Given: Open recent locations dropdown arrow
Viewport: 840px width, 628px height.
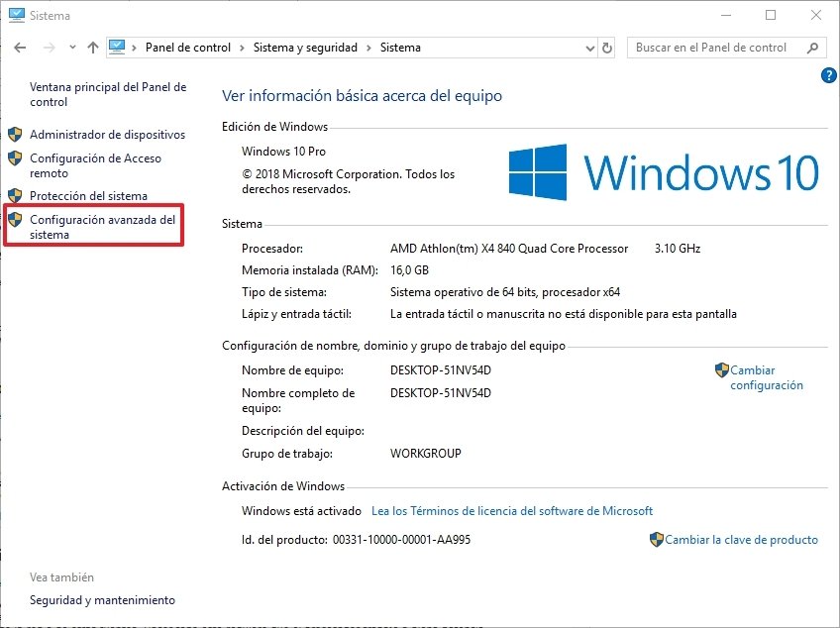Looking at the screenshot, I should pos(72,48).
